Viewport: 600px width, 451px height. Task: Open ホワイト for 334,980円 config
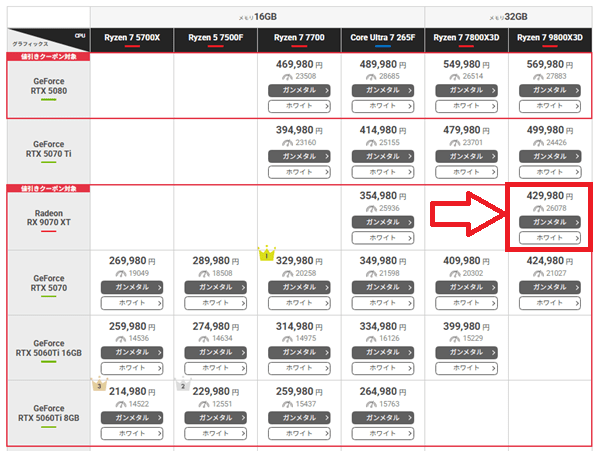click(x=383, y=368)
